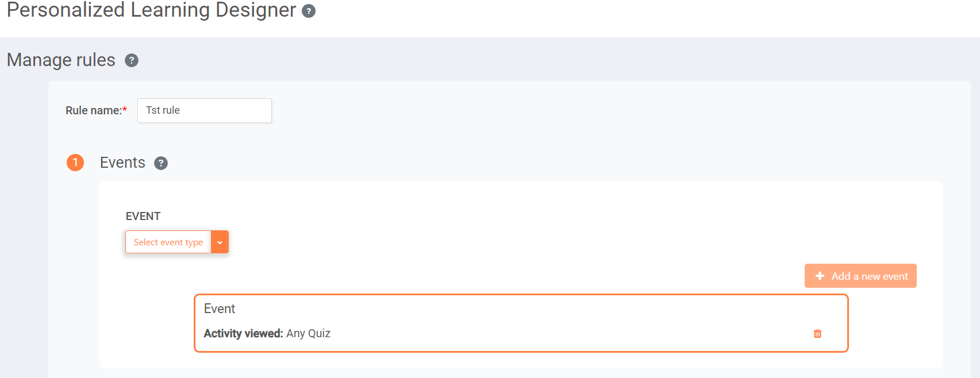Screen dimensions: 980x378
Task: Select the Event box with Activity viewed
Action: [x=521, y=323]
